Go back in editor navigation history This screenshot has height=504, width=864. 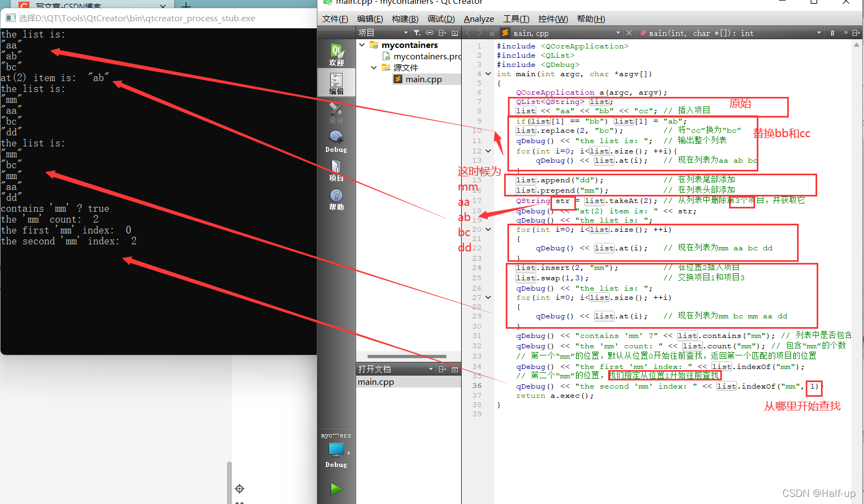[468, 33]
